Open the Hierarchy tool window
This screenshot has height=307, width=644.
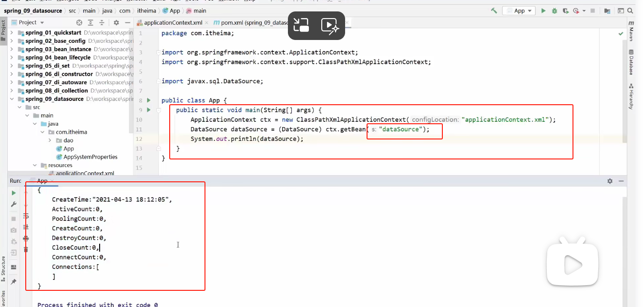tap(631, 97)
